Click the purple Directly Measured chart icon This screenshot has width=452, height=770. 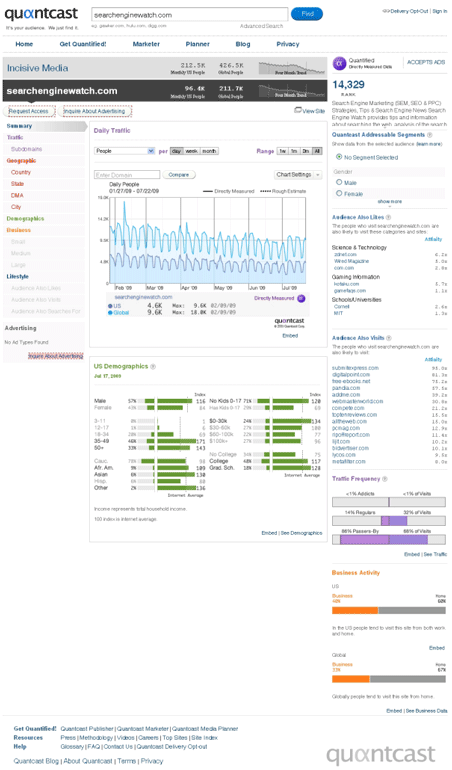click(x=301, y=298)
